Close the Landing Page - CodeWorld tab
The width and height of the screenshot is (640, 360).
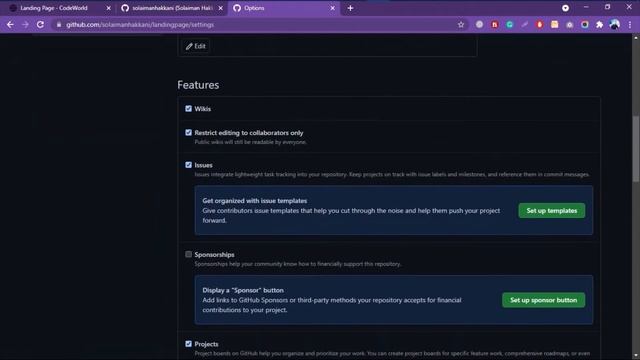(x=109, y=8)
